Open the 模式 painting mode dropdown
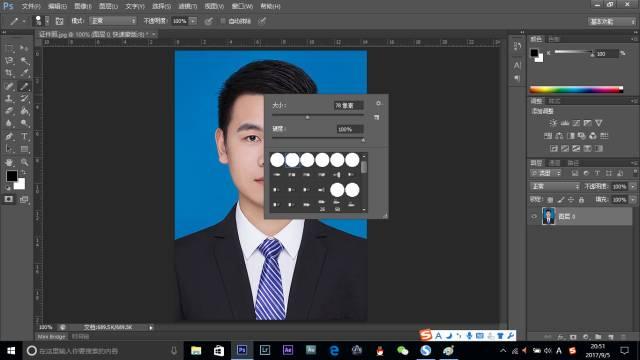Image resolution: width=640 pixels, height=360 pixels. (113, 21)
